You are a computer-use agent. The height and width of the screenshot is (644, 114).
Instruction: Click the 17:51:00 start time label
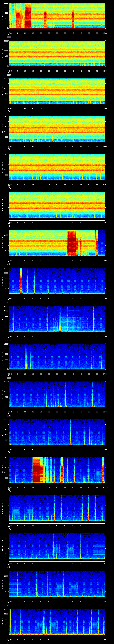[9, 184]
